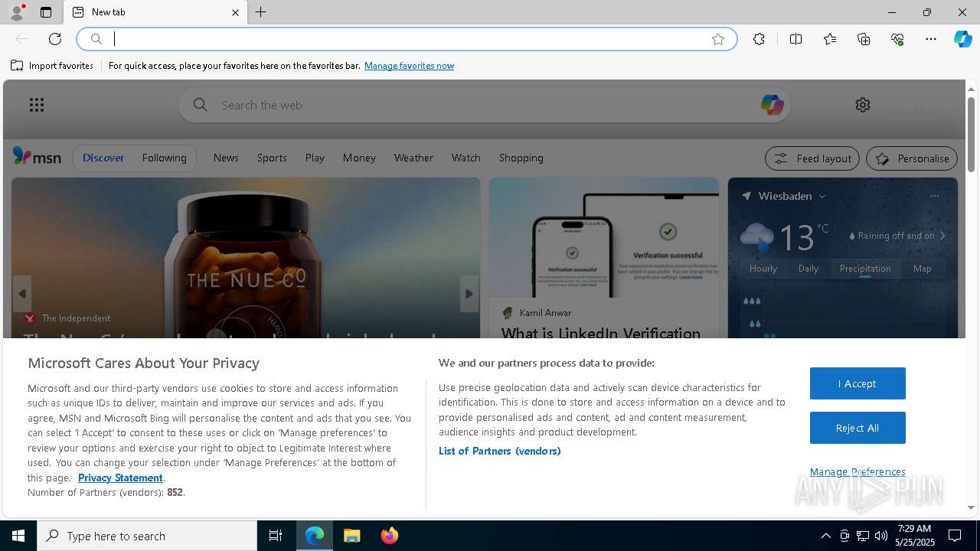This screenshot has width=980, height=551.
Task: Go to MSN home logo
Action: [x=37, y=157]
